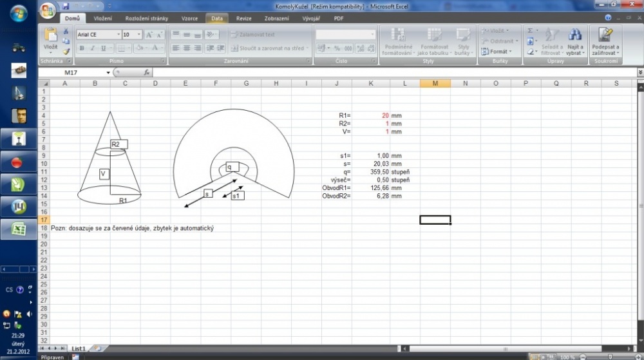Click the font color A icon
The image size is (644, 360).
155,48
